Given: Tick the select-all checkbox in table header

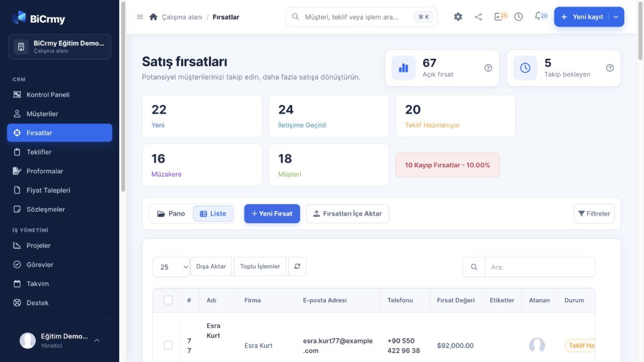Looking at the screenshot, I should [x=168, y=300].
